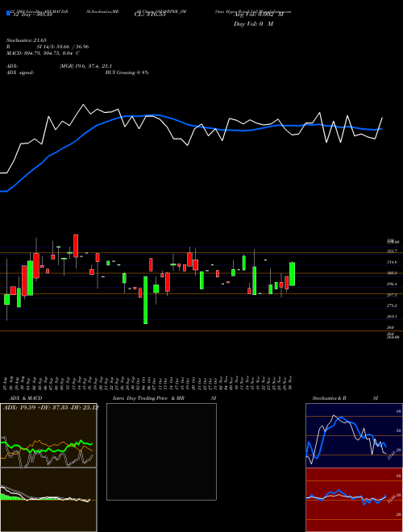This screenshot has width=403, height=532.
Task: Click the 296.4 price axis label
Action: (x=392, y=284)
